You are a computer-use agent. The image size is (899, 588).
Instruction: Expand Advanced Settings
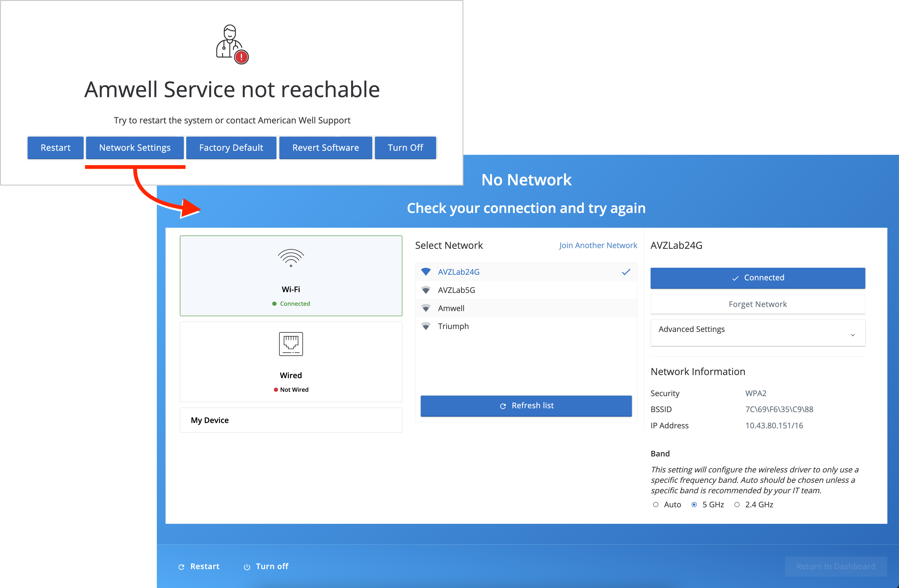pos(758,332)
